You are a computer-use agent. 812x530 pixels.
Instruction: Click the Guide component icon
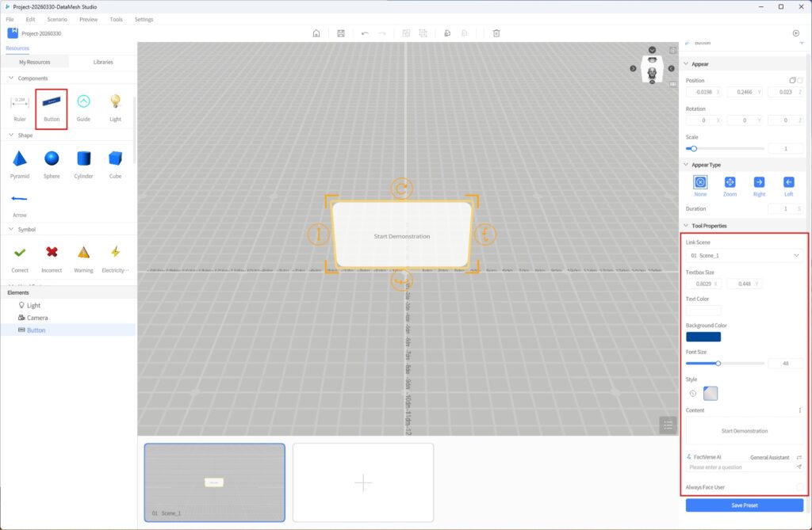83,101
